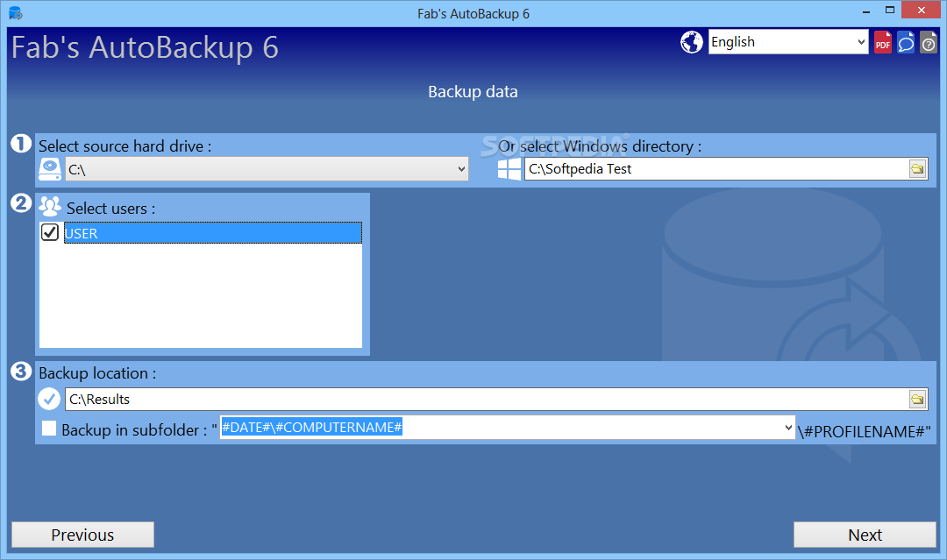Image resolution: width=947 pixels, height=560 pixels.
Task: Enable Backup in subfolder checkbox
Action: (x=49, y=429)
